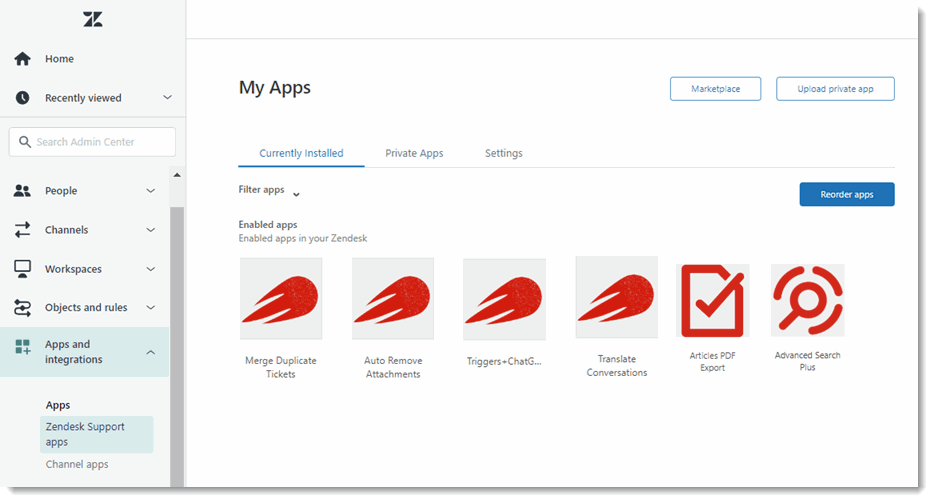This screenshot has width=933, height=498.
Task: Click the Translate Conversations label
Action: tap(617, 365)
